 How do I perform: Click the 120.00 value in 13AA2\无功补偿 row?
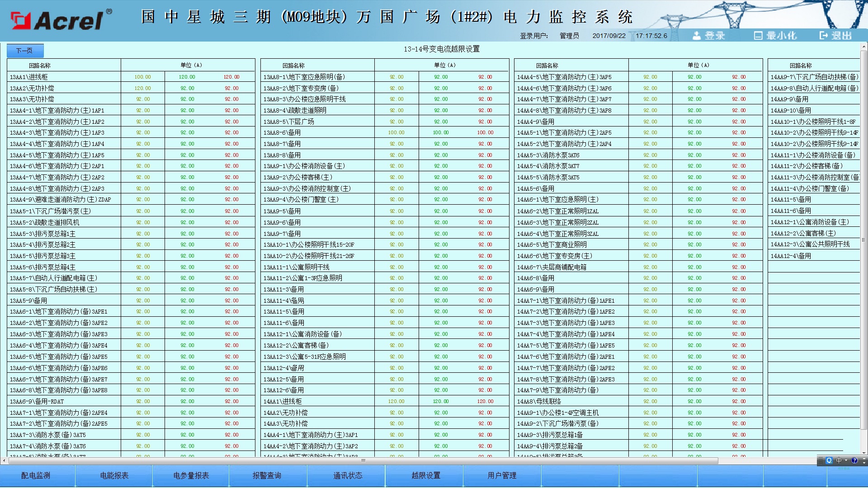pyautogui.click(x=142, y=89)
